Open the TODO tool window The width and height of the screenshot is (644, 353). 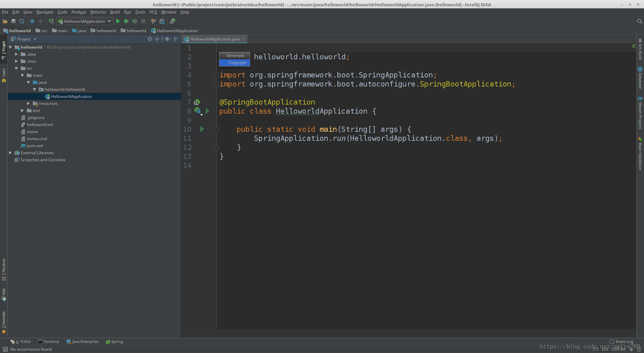point(21,342)
